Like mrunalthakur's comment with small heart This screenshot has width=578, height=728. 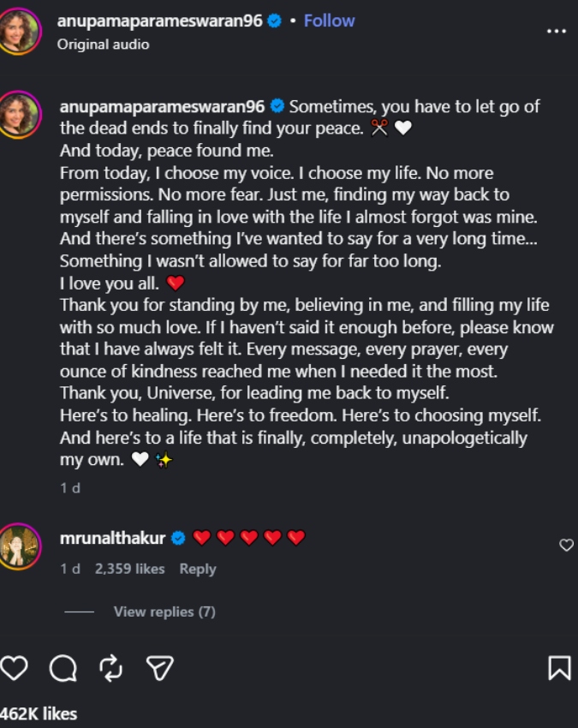[x=566, y=545]
